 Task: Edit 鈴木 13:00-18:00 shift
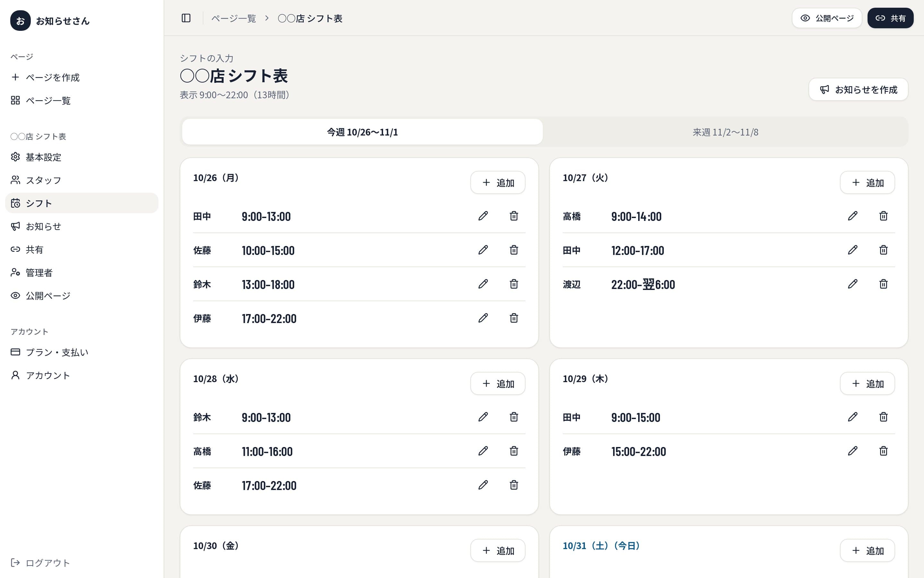(483, 284)
